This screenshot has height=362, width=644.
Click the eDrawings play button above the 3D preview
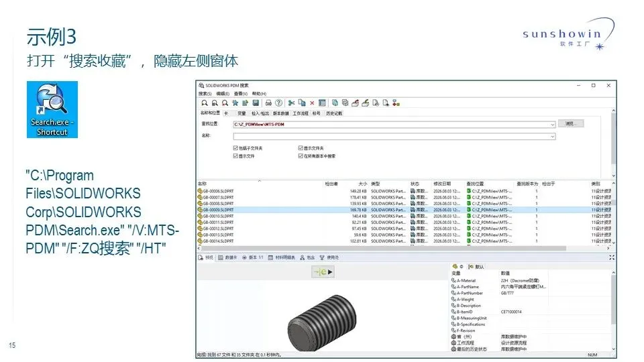click(323, 271)
